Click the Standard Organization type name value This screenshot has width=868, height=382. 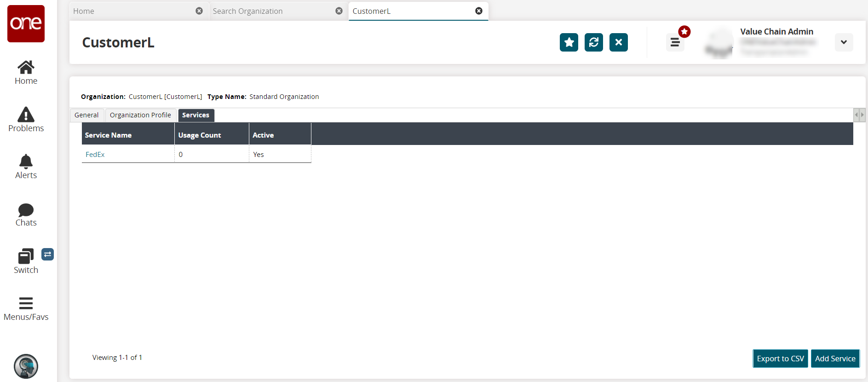pos(284,97)
